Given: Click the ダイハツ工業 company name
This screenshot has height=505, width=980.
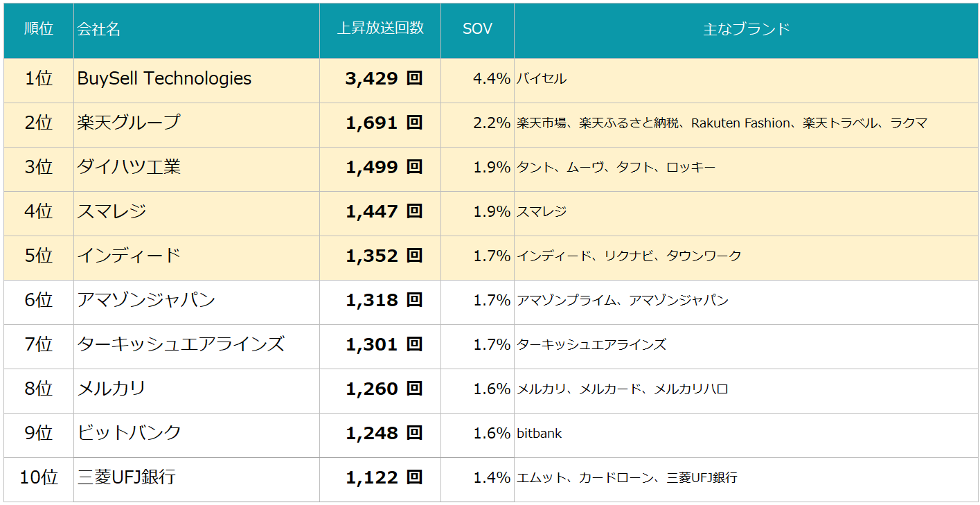Looking at the screenshot, I should [x=129, y=167].
